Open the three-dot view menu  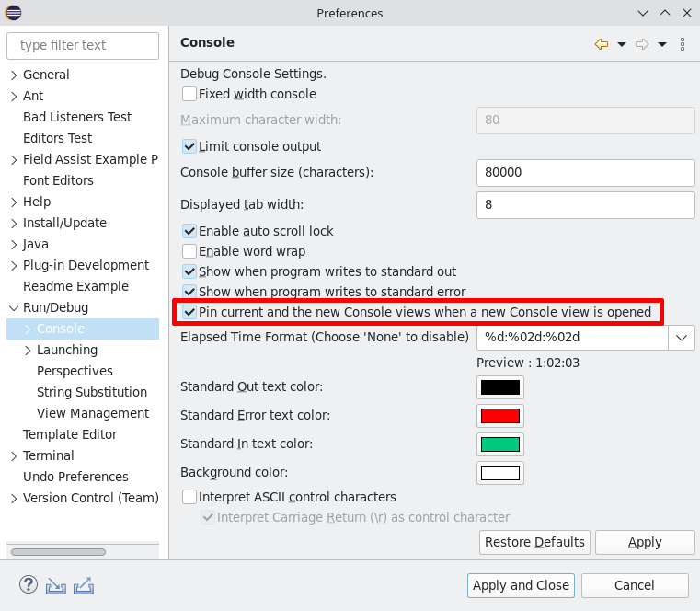[x=683, y=44]
